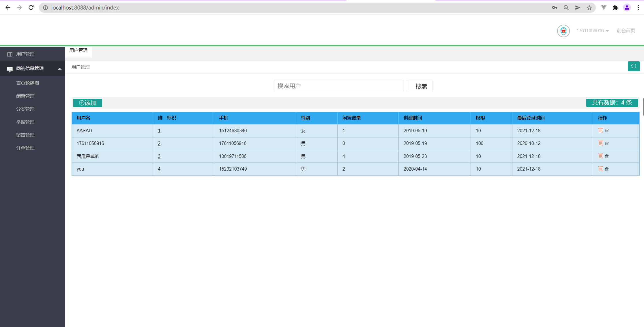Reload the page with the browser refresh icon
Image resolution: width=644 pixels, height=327 pixels.
(31, 8)
